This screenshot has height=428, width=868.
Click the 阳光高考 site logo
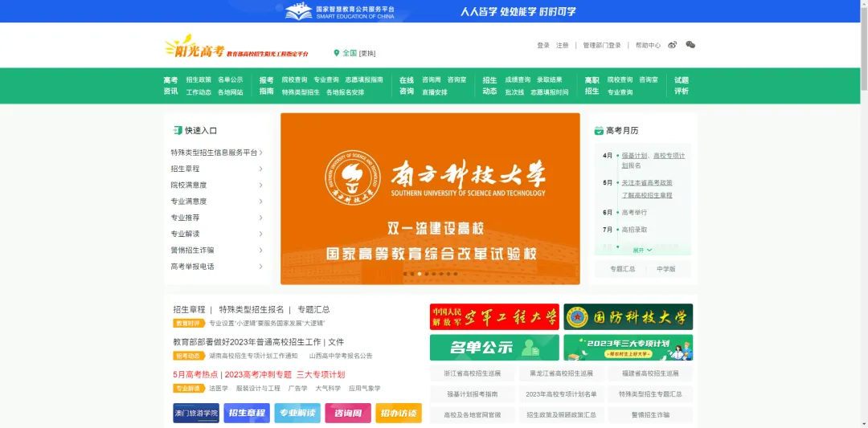click(x=236, y=47)
